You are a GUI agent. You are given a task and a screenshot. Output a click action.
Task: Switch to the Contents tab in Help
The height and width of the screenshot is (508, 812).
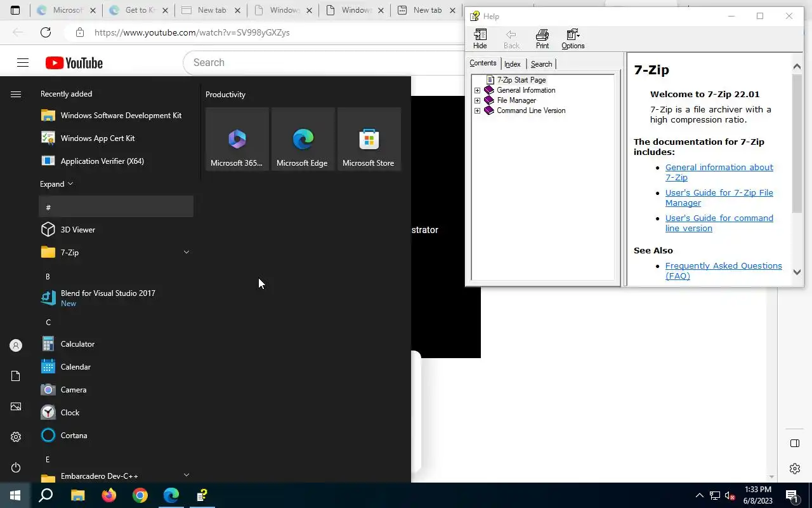pyautogui.click(x=483, y=63)
